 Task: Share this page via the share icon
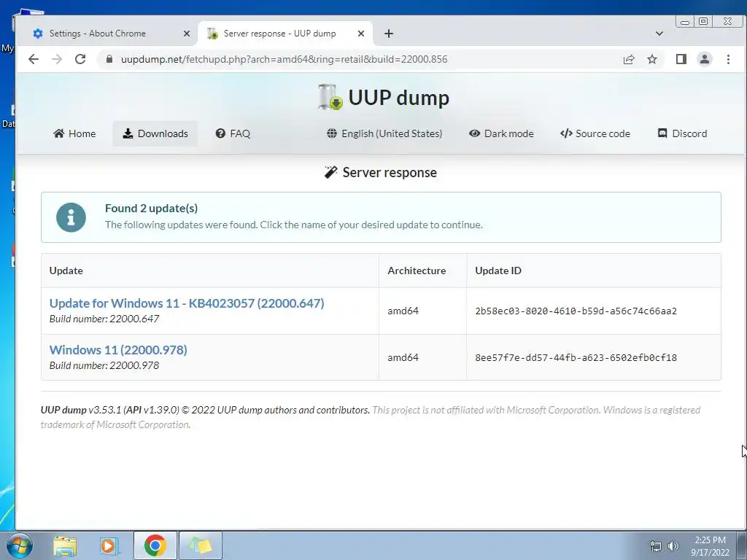[629, 59]
